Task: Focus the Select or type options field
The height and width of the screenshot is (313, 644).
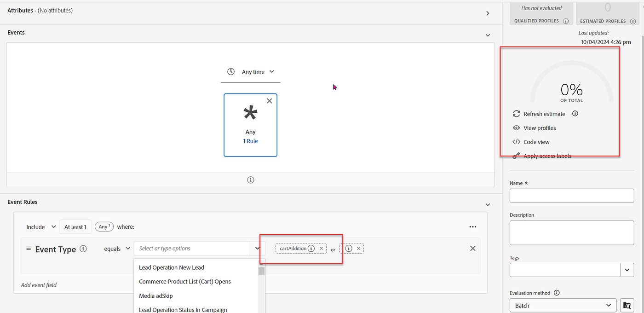Action: tap(192, 249)
